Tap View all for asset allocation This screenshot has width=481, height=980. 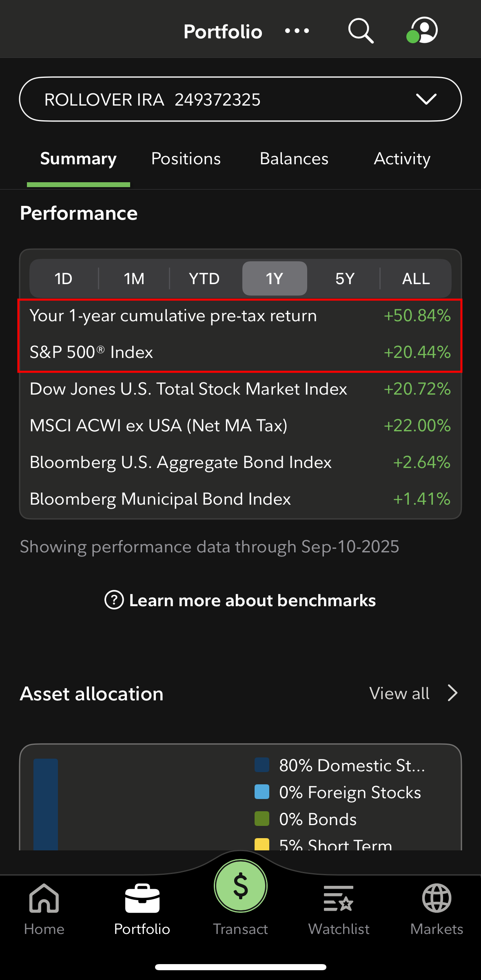(399, 693)
